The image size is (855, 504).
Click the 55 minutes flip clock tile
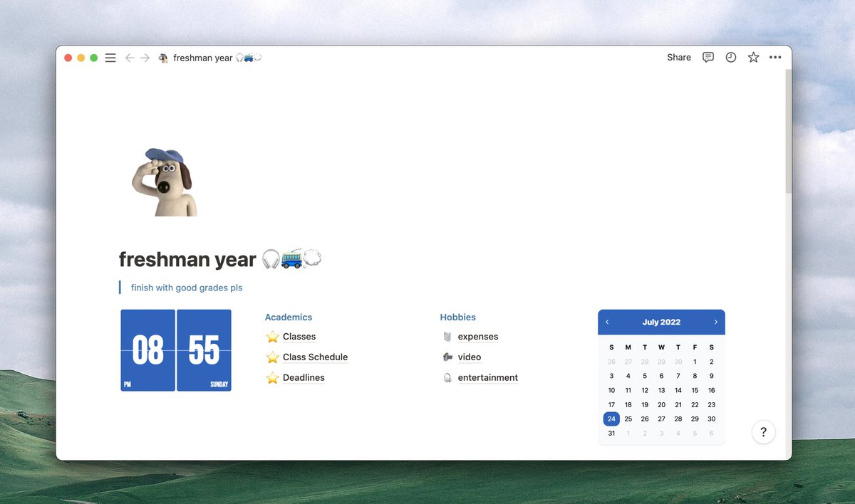click(x=204, y=350)
